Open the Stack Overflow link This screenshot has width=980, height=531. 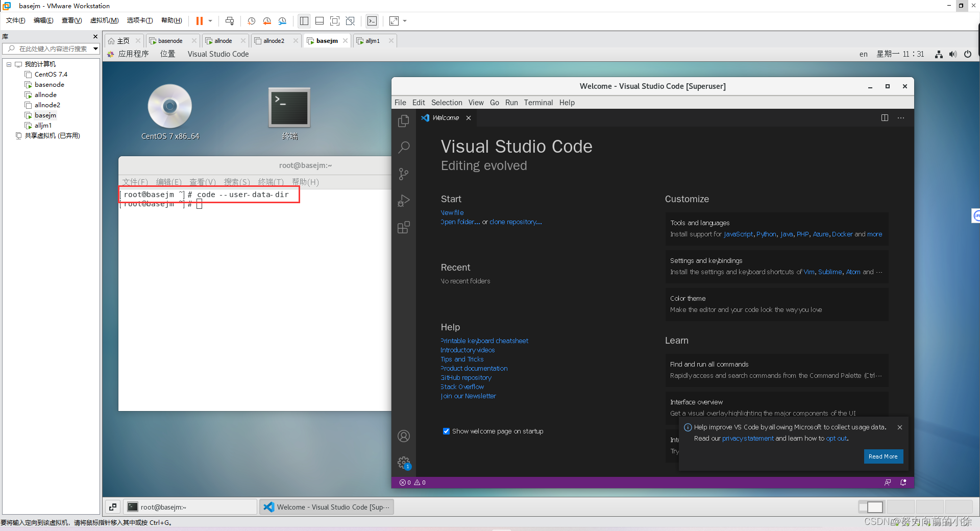tap(462, 387)
